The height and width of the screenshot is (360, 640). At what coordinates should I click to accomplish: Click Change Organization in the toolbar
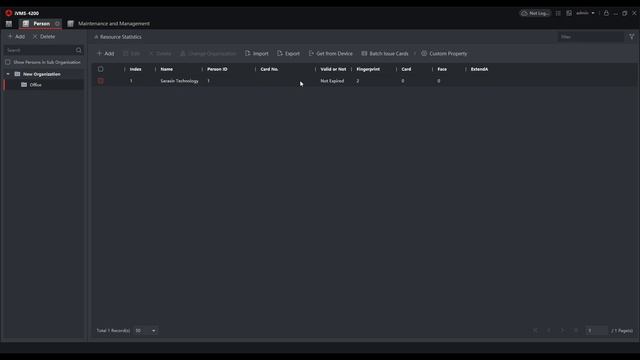coord(208,53)
